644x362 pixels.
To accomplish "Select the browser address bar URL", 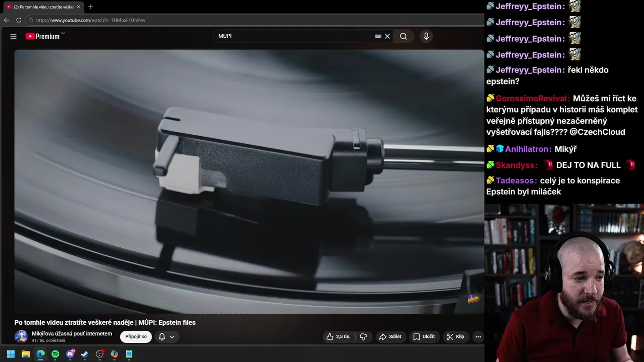I will tap(91, 20).
